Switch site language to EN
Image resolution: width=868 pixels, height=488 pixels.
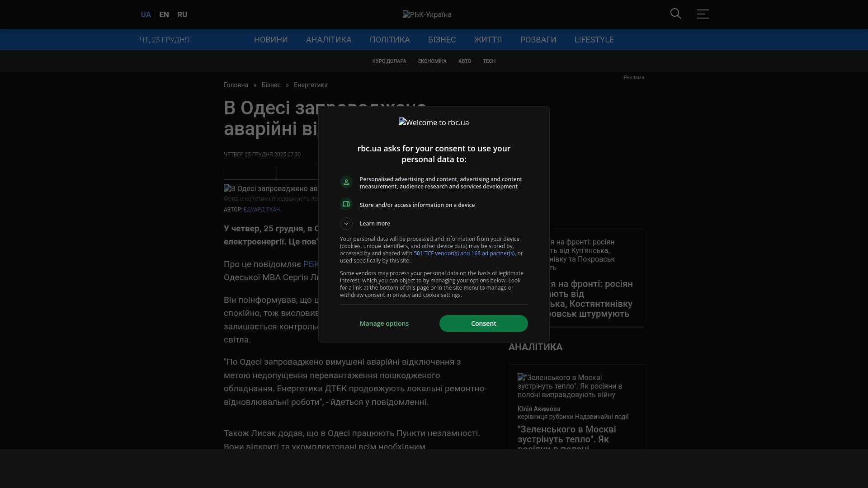pyautogui.click(x=164, y=15)
